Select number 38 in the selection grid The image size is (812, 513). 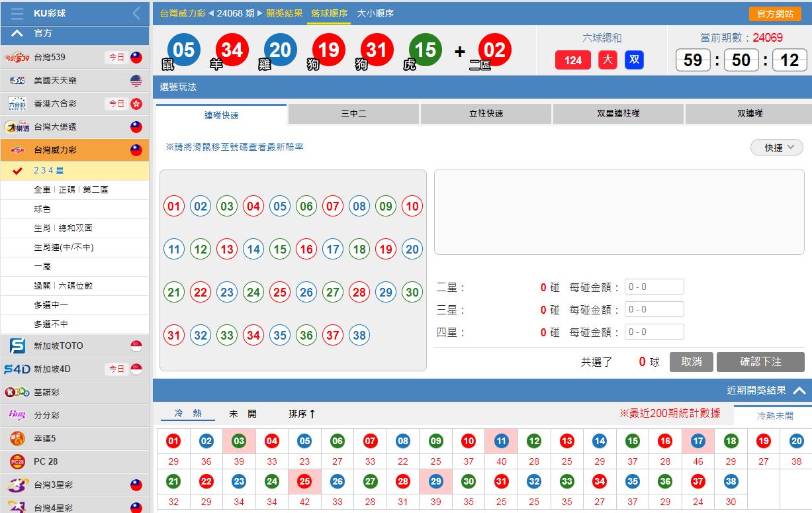[359, 336]
